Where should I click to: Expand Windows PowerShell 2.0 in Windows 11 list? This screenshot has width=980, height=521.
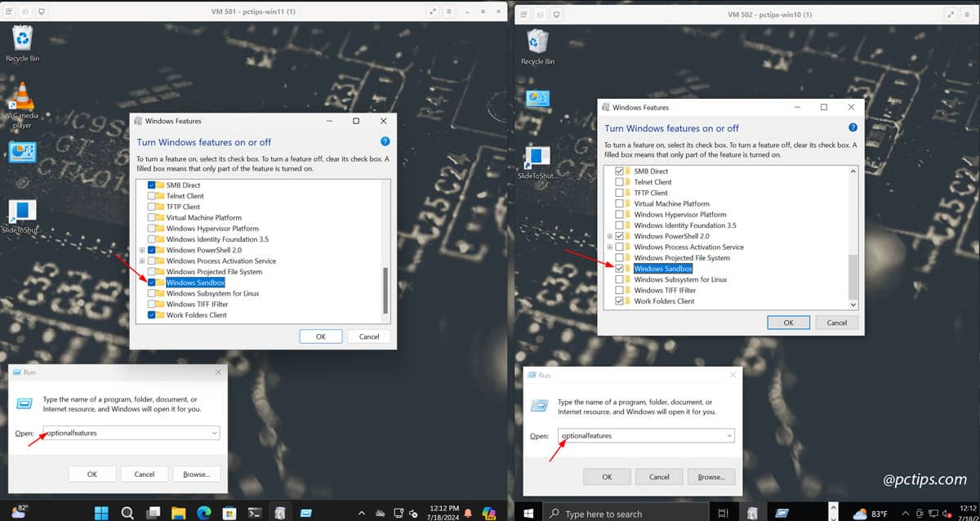142,250
